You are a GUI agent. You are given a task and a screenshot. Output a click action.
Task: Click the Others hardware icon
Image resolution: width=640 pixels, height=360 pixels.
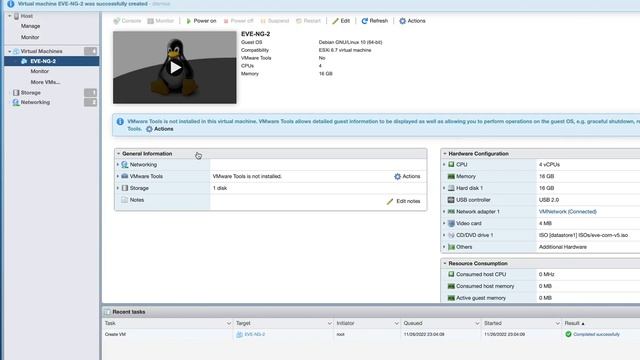click(451, 247)
